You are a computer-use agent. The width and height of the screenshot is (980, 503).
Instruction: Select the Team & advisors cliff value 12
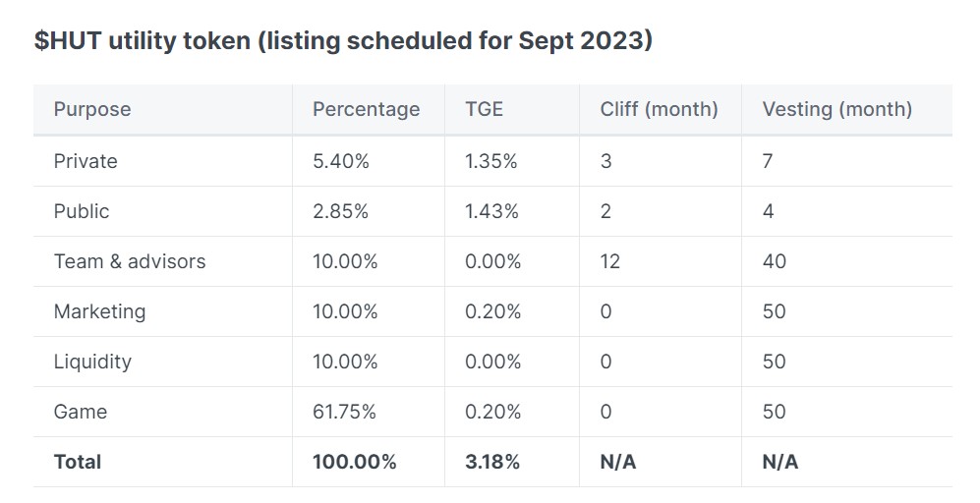pos(610,261)
